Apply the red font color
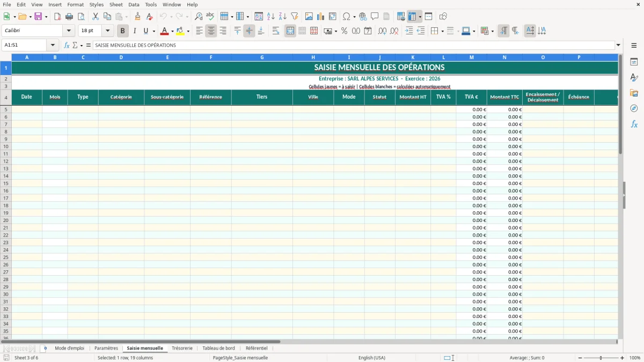This screenshot has width=644, height=362. click(165, 31)
